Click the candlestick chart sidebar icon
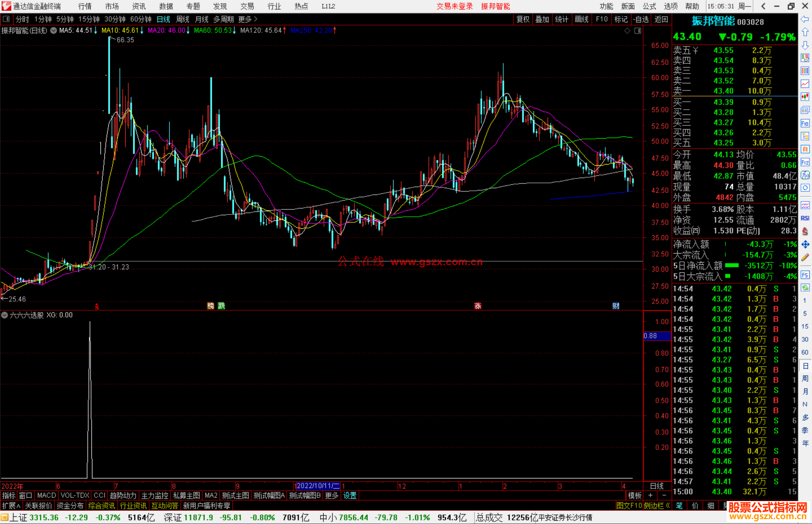The width and height of the screenshot is (812, 524). point(805,97)
